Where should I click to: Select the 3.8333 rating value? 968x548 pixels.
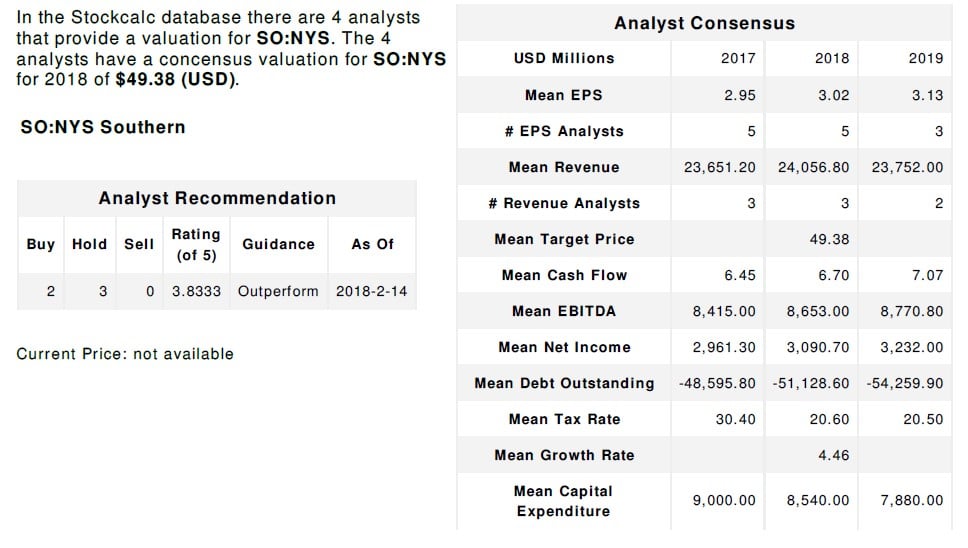click(x=196, y=292)
